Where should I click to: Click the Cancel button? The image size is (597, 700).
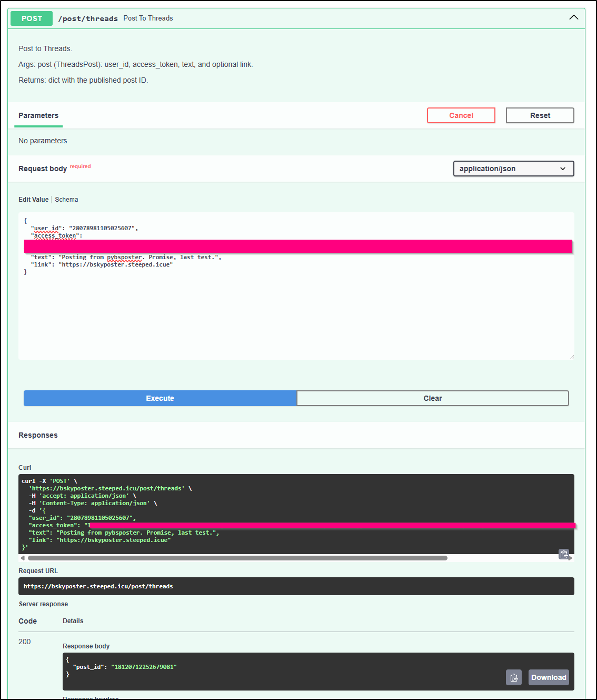(x=461, y=115)
